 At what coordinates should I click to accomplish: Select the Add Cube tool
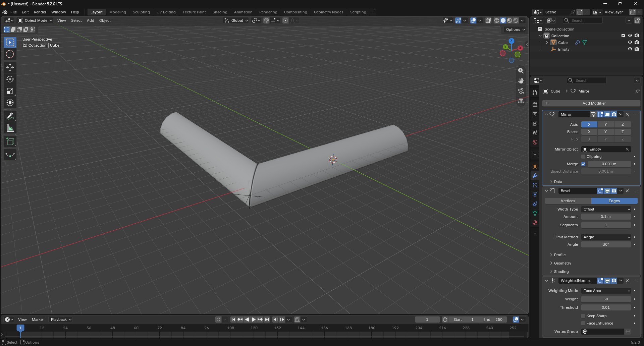[x=10, y=141]
